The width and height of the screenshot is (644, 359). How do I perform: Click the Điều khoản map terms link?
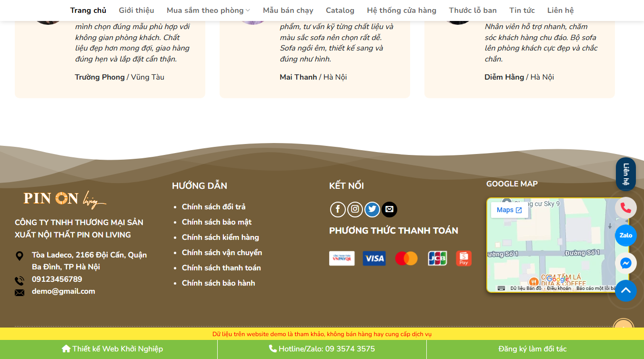559,288
